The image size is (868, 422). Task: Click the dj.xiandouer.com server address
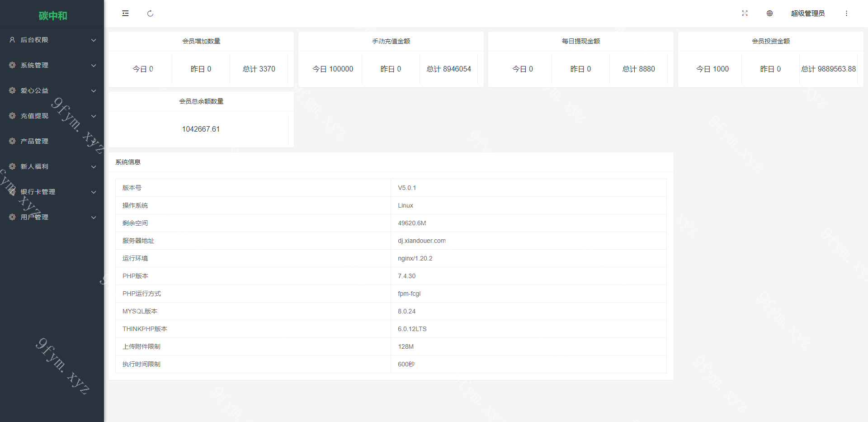click(422, 241)
